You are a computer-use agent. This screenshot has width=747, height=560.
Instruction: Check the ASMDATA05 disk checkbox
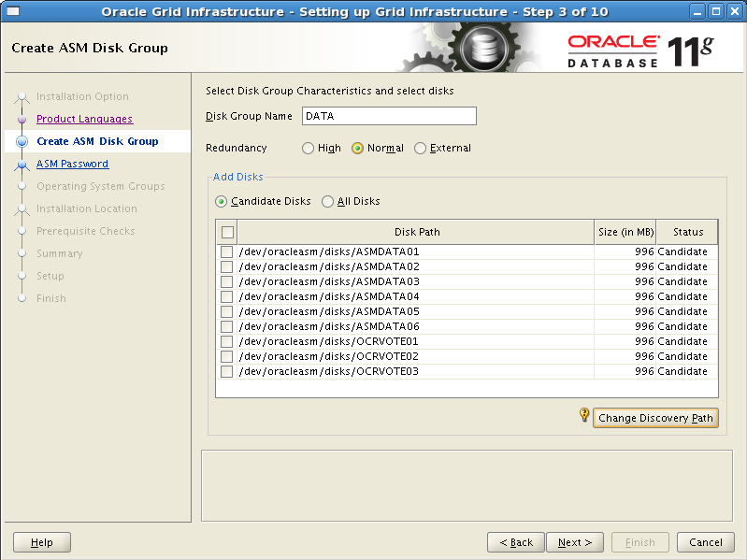click(227, 311)
